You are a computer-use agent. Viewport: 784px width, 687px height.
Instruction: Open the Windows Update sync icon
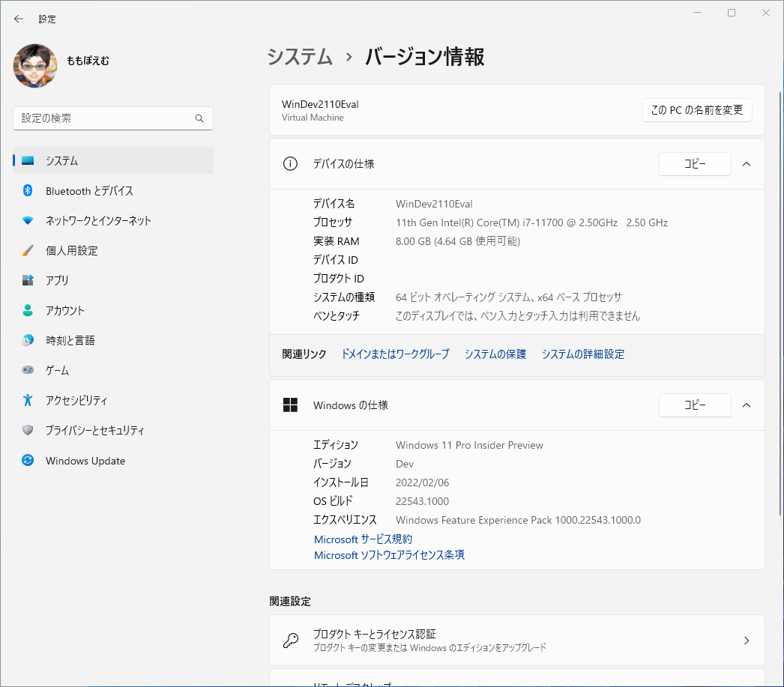28,460
